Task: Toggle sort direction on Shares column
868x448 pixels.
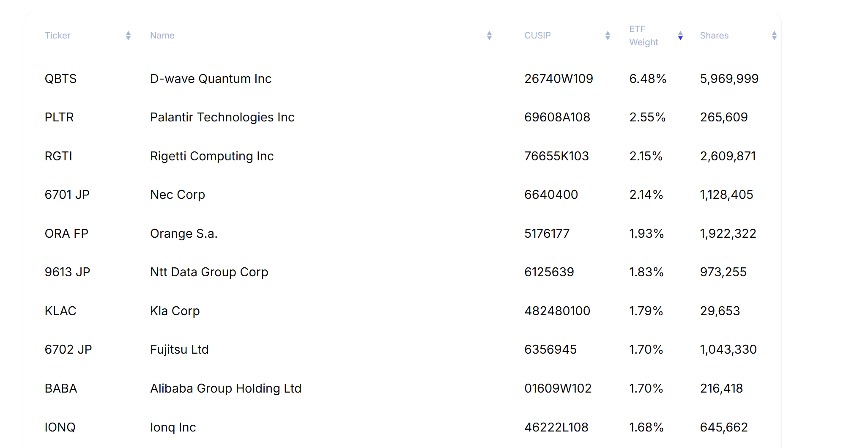Action: (x=774, y=36)
